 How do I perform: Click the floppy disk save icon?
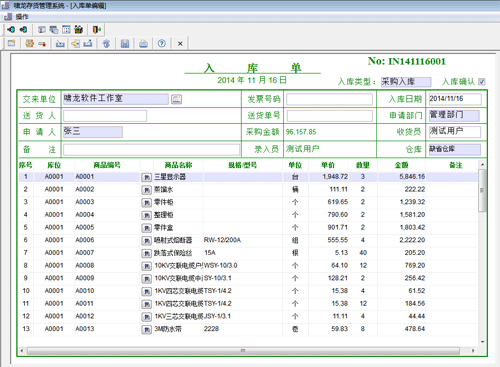pyautogui.click(x=125, y=43)
